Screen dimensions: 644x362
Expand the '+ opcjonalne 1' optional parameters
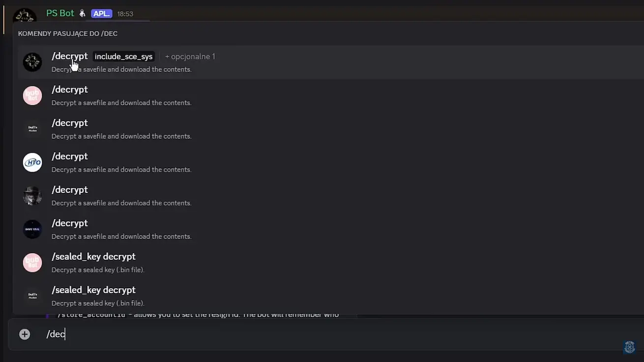point(190,56)
